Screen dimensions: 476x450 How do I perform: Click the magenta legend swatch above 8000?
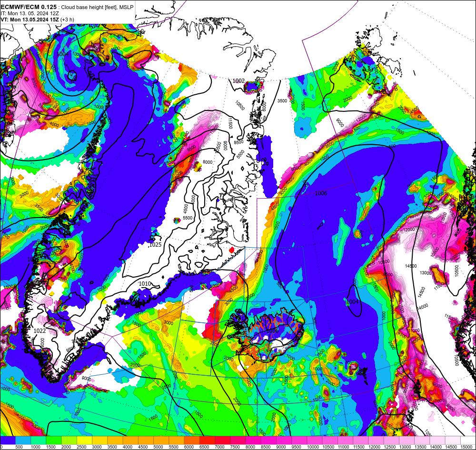coord(254,440)
